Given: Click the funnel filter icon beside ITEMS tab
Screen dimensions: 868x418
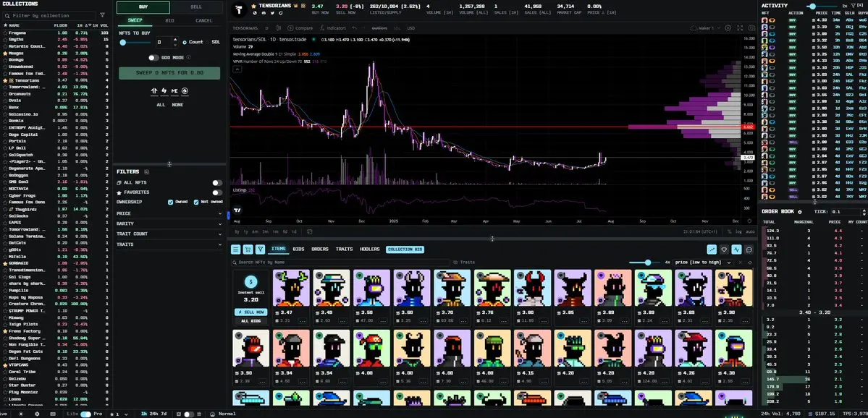Looking at the screenshot, I should point(260,249).
